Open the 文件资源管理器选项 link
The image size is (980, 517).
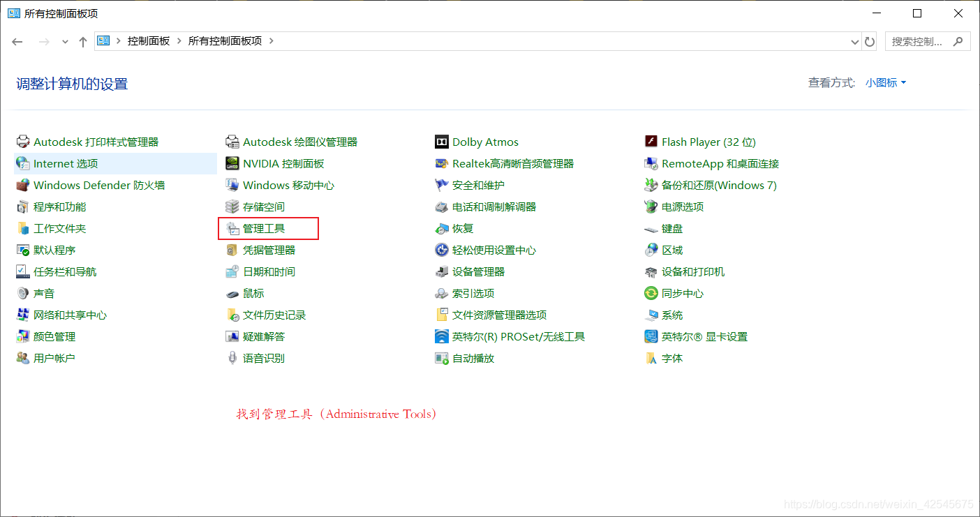click(500, 315)
